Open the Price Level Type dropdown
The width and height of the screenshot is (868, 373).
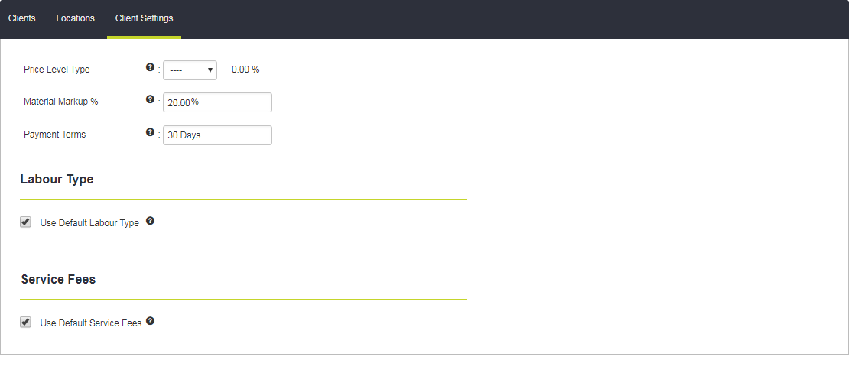point(190,70)
